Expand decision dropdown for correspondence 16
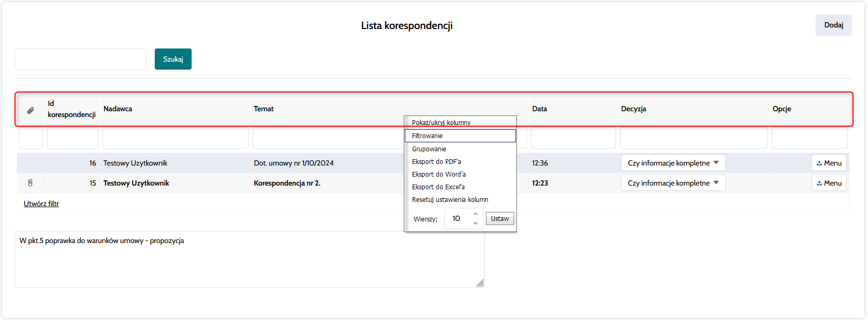 click(x=673, y=163)
